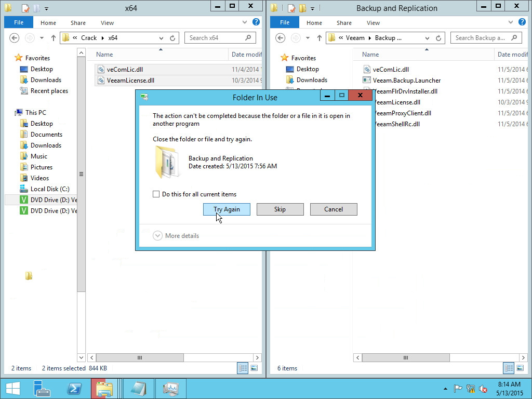Screen dimensions: 532x399
Task: Select veComLic.dll in the Backup and Replication window
Action: click(x=391, y=70)
